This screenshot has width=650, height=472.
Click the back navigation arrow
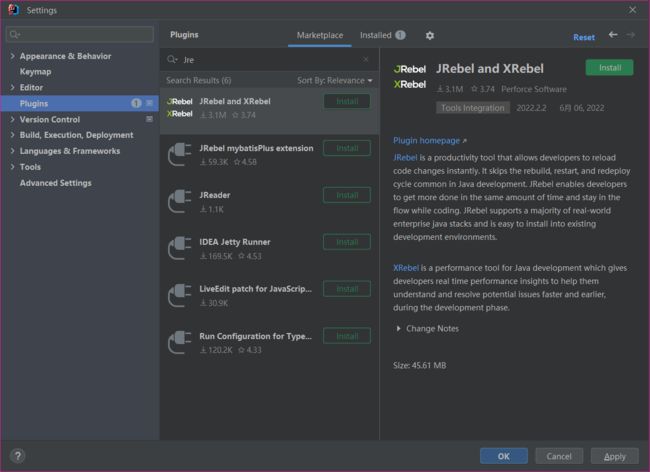click(x=613, y=35)
